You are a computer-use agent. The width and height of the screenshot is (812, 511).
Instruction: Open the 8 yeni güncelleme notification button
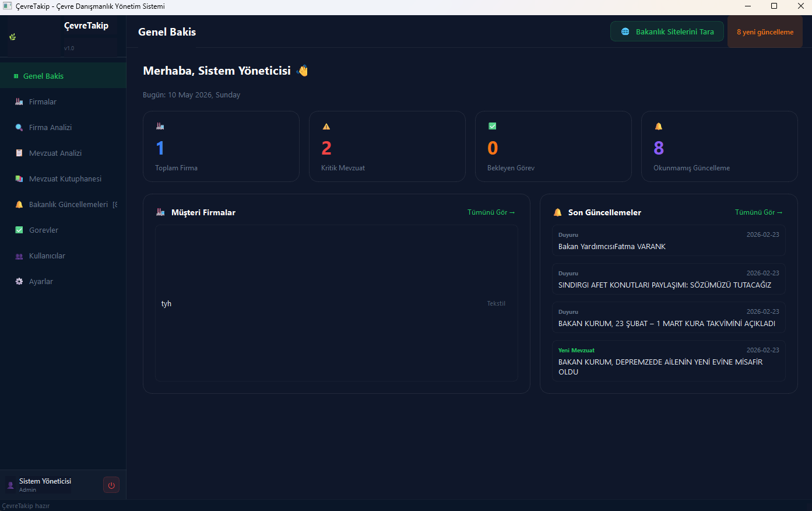pos(765,32)
